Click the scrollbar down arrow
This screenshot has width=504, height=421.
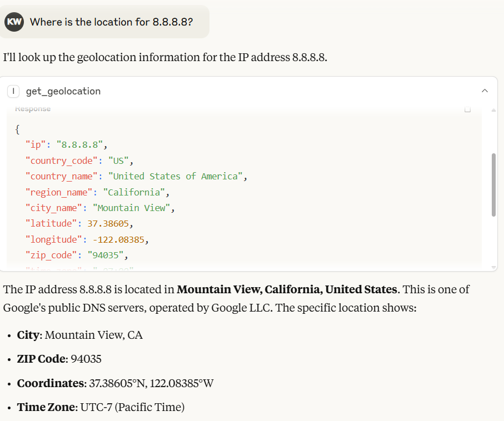click(x=493, y=267)
